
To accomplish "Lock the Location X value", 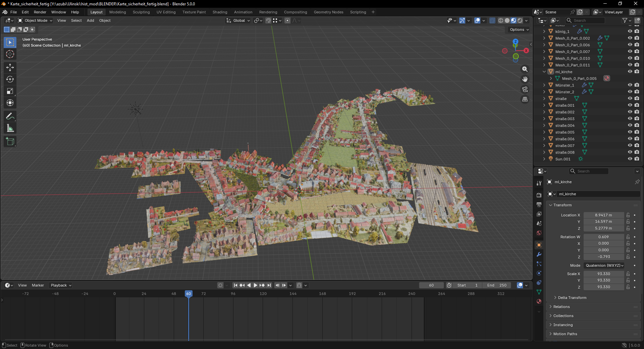I will pyautogui.click(x=628, y=215).
